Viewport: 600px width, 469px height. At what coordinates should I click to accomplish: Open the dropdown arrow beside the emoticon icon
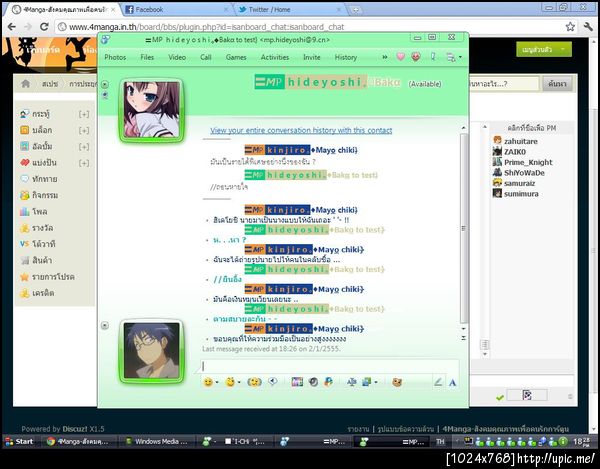(x=217, y=382)
